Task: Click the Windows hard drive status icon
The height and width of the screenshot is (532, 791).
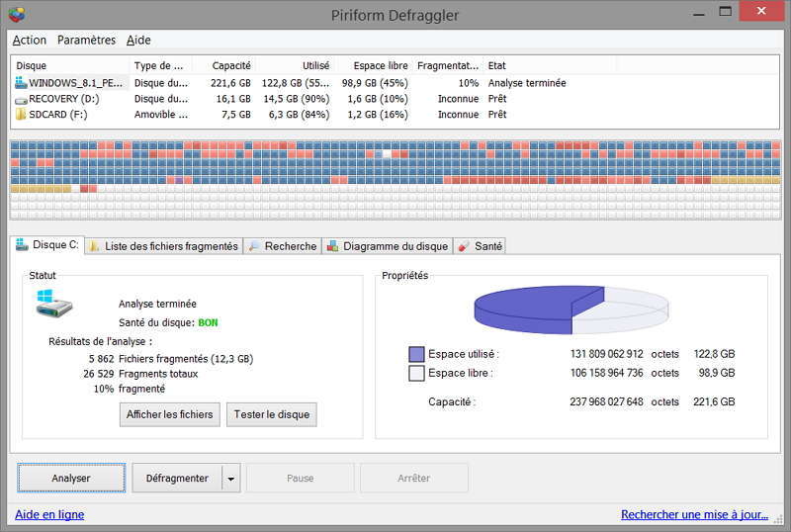Action: coord(54,303)
